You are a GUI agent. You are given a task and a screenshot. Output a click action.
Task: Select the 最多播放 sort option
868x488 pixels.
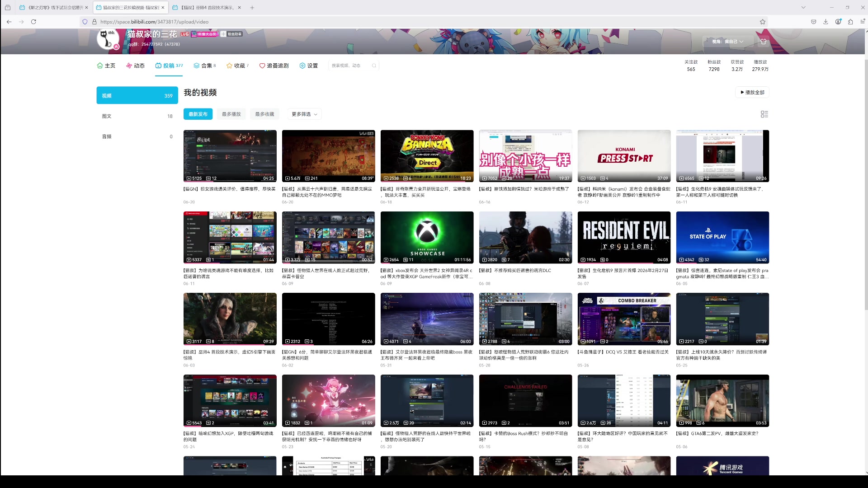[231, 114]
